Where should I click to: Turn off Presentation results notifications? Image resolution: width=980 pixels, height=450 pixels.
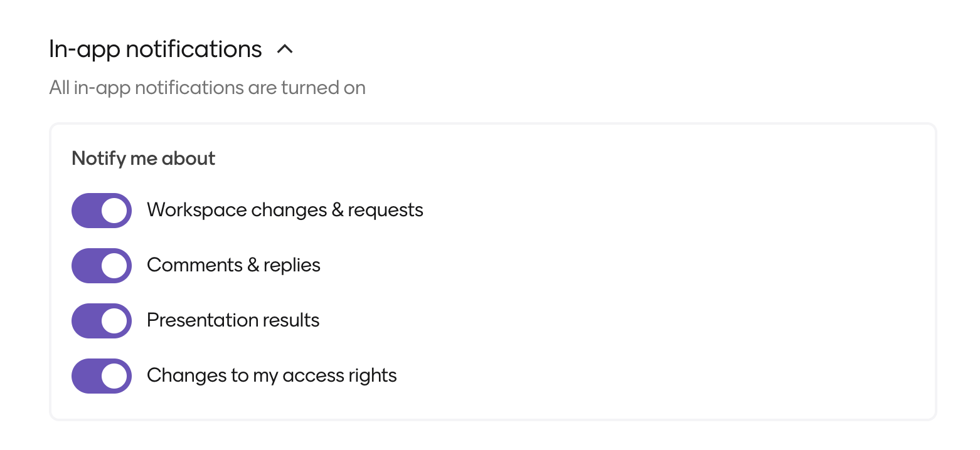[x=101, y=320]
